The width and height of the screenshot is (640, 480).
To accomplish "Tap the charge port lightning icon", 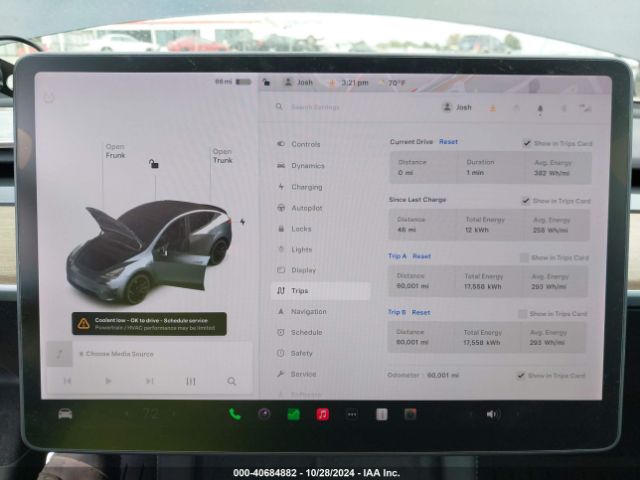I will 243,222.
